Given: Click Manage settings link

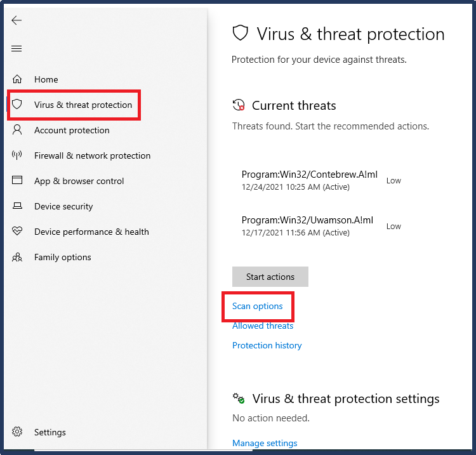Looking at the screenshot, I should click(x=265, y=443).
